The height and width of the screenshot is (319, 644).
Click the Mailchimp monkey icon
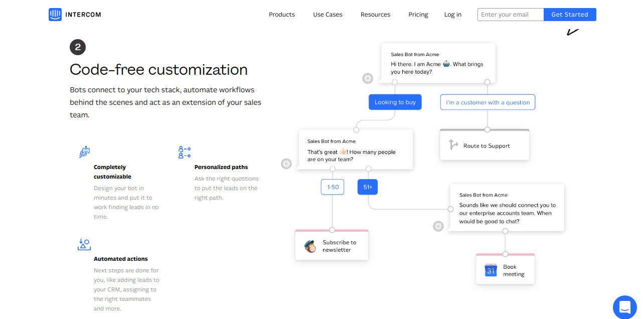coord(310,246)
